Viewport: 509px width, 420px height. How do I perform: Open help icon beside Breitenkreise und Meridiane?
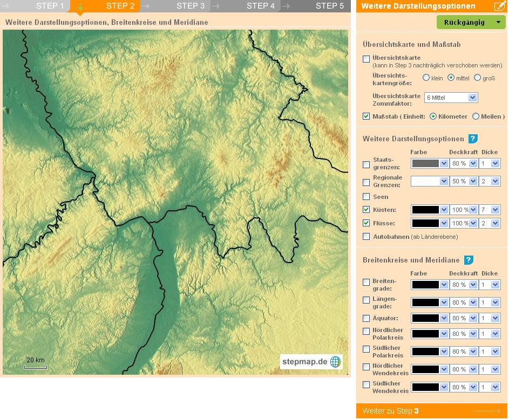(469, 260)
